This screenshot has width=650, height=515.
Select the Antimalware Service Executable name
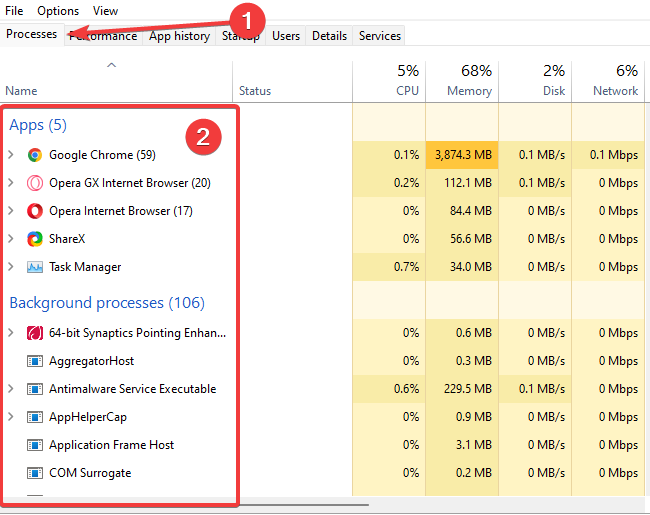click(x=133, y=389)
